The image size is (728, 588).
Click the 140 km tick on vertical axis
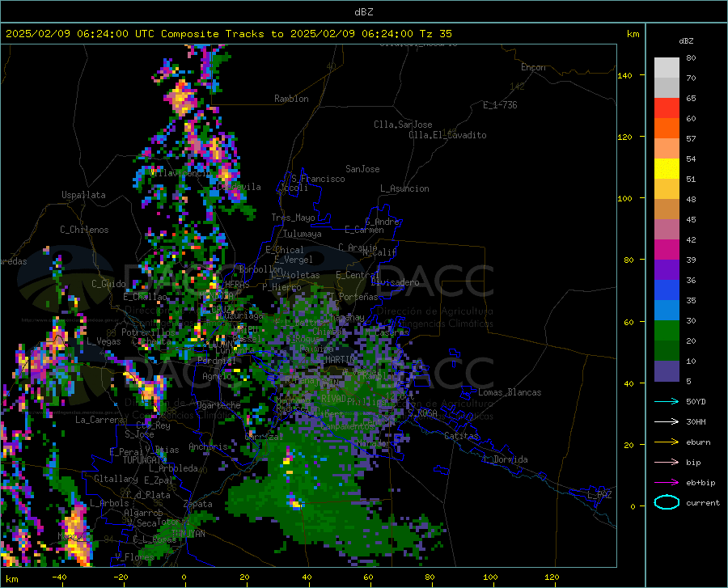pyautogui.click(x=624, y=75)
